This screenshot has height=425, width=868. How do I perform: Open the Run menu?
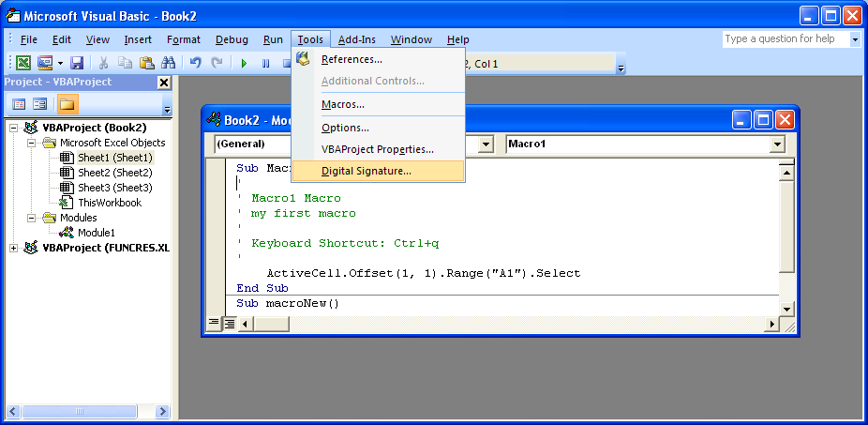click(x=273, y=39)
